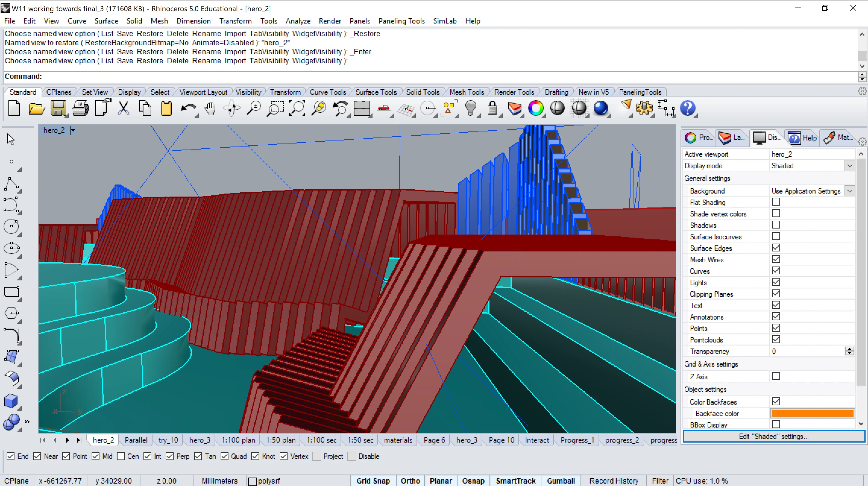Change the Backface color swatch
Viewport: 868px width, 486px height.
pos(812,413)
